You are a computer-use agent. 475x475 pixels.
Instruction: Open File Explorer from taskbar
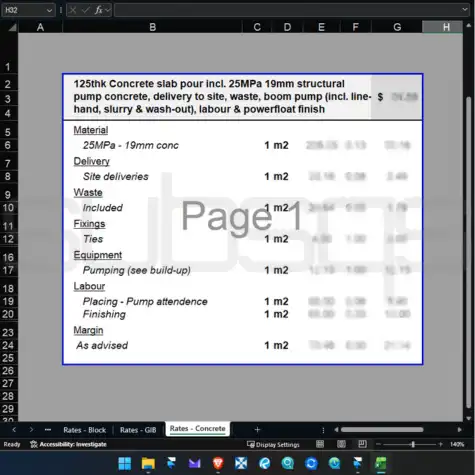(x=148, y=463)
